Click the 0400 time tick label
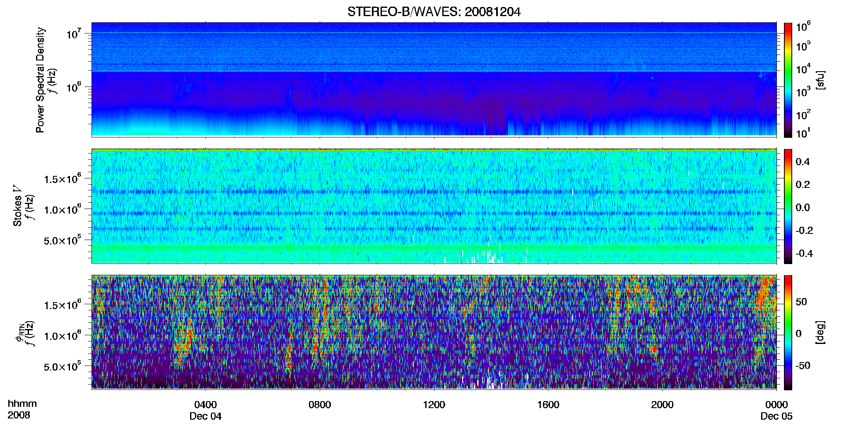868x447 pixels. pyautogui.click(x=205, y=405)
